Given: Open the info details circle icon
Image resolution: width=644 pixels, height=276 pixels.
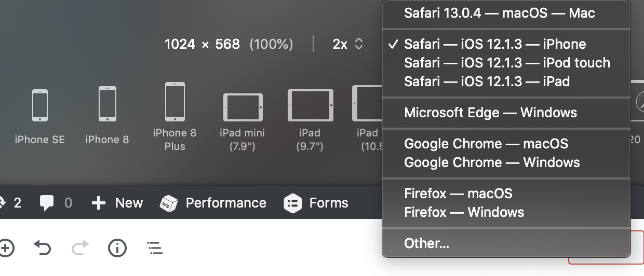Looking at the screenshot, I should 117,248.
